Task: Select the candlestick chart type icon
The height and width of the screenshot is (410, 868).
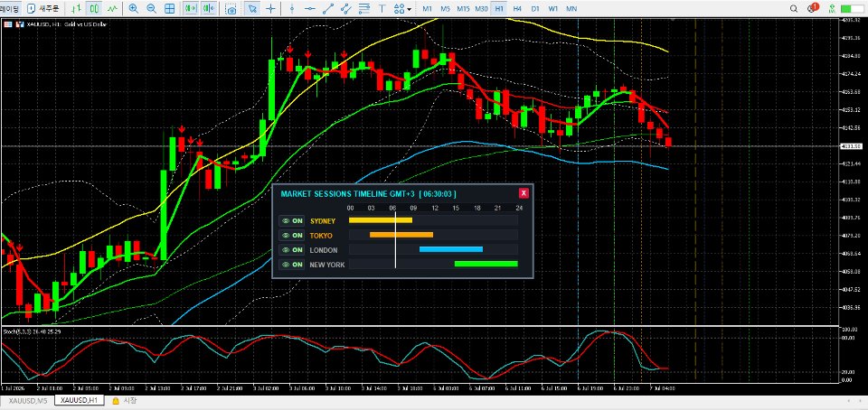Action: click(95, 9)
